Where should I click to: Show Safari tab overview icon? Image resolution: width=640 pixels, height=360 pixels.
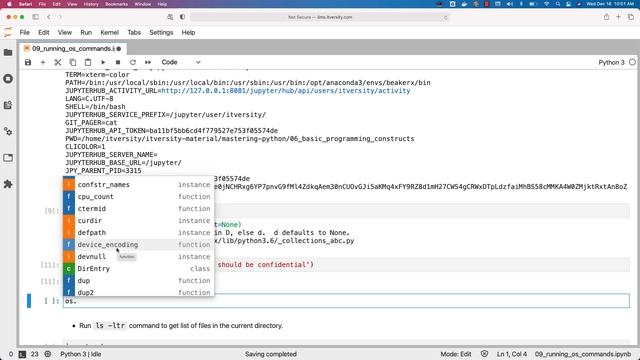click(631, 17)
